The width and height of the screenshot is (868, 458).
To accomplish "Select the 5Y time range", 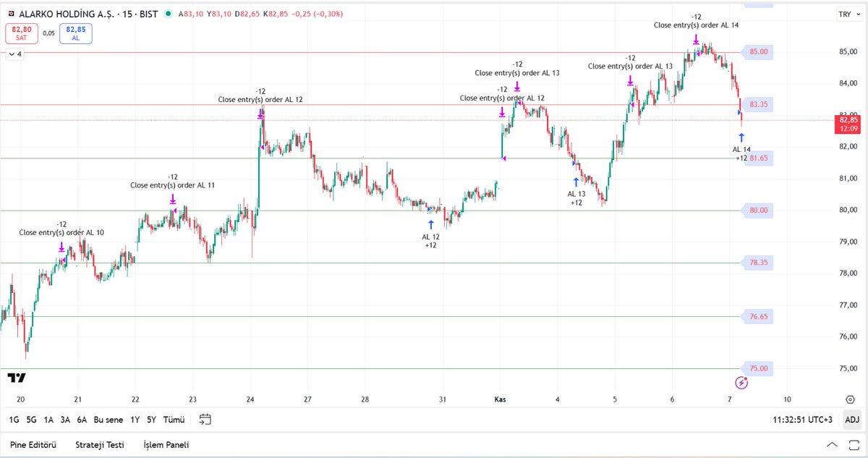I will pos(151,420).
